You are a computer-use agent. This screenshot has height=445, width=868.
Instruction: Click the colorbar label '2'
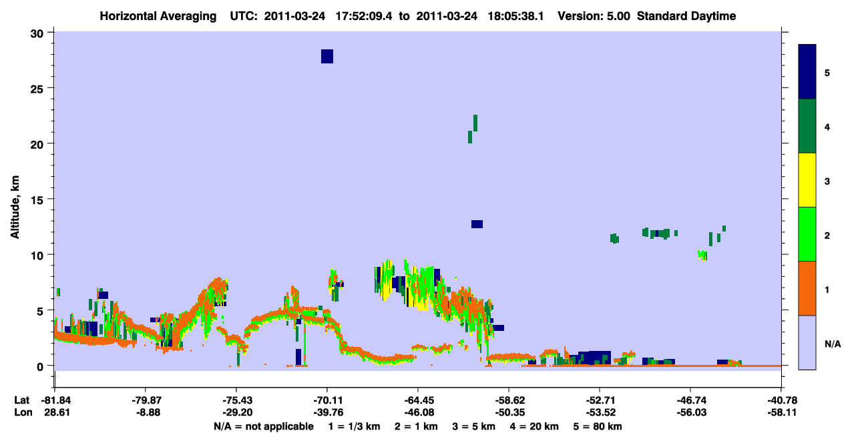(x=827, y=236)
